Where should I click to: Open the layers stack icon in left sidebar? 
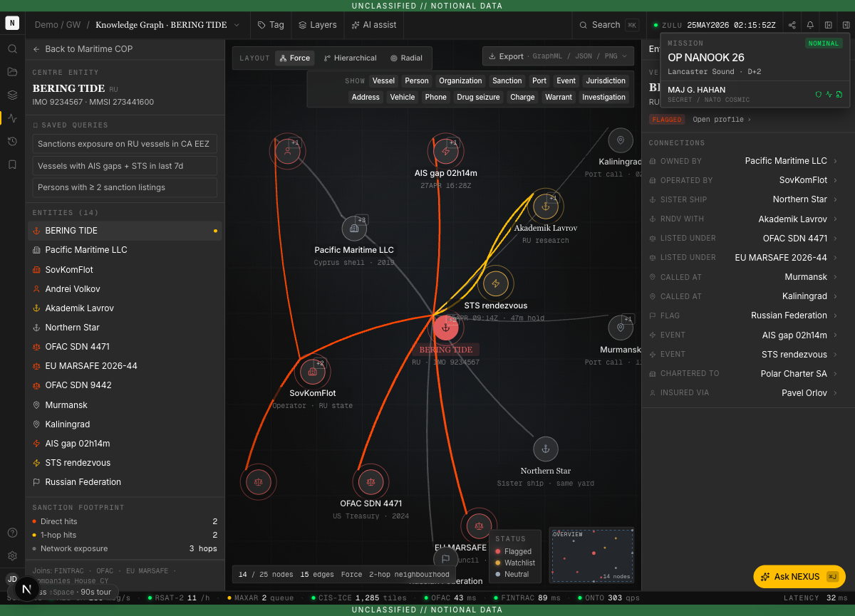pyautogui.click(x=12, y=95)
